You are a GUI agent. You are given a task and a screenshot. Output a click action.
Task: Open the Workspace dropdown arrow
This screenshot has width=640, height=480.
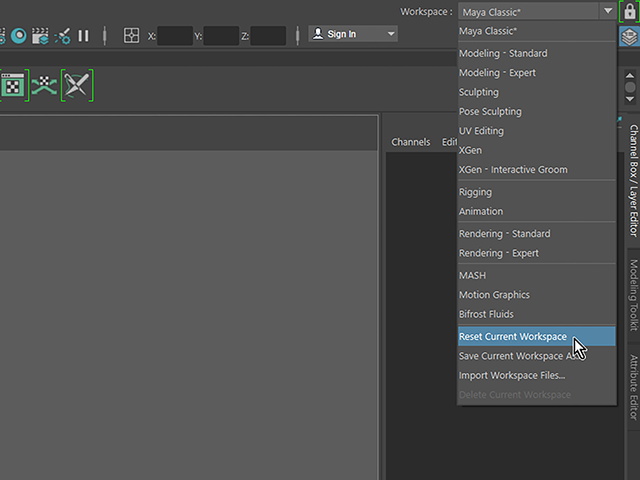(608, 11)
